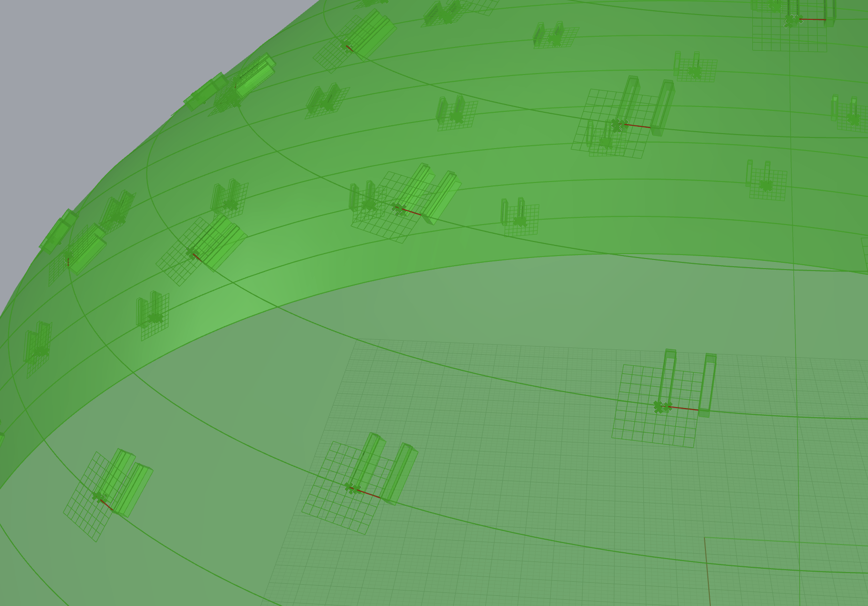Click the cross marker of the lower middle tower pair
868x606 pixels.
click(352, 488)
